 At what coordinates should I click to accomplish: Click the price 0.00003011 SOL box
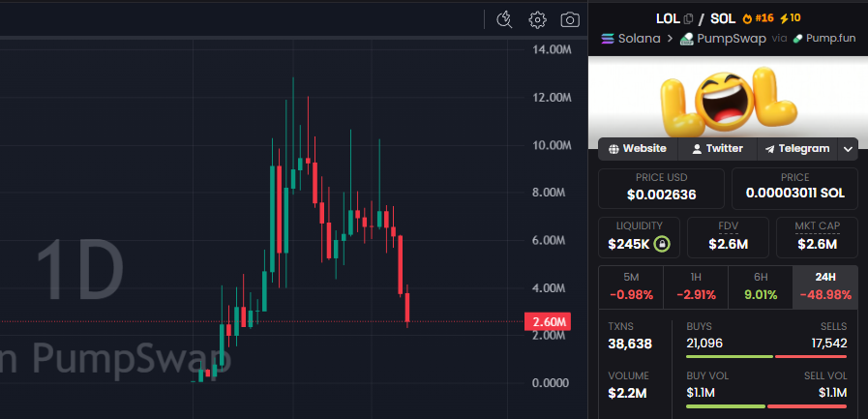[x=794, y=189]
